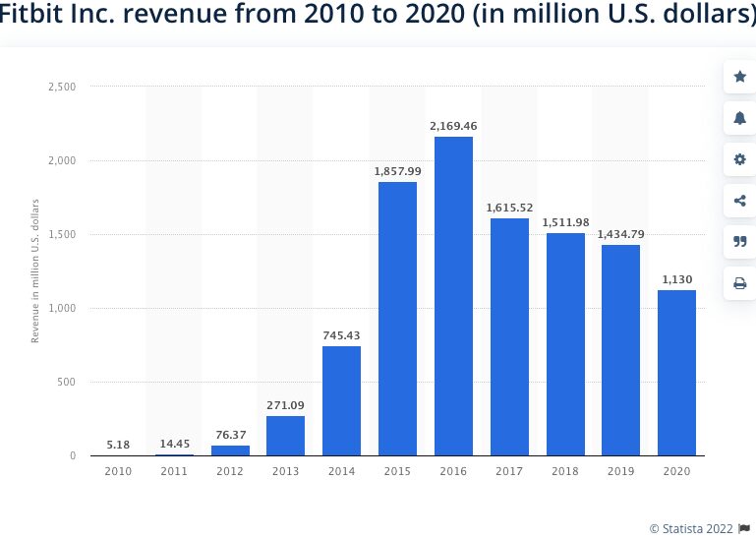The width and height of the screenshot is (756, 540).
Task: Click the value label '2,169.46'
Action: point(453,126)
